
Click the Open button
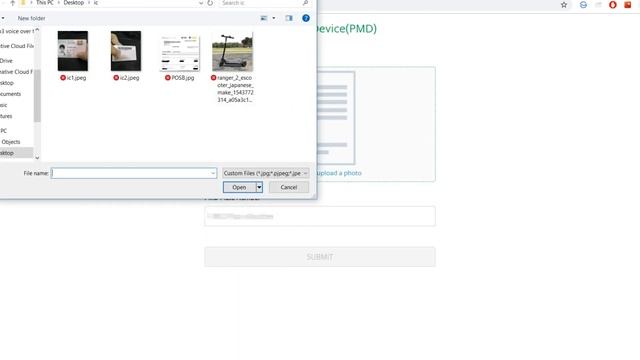[x=239, y=187]
